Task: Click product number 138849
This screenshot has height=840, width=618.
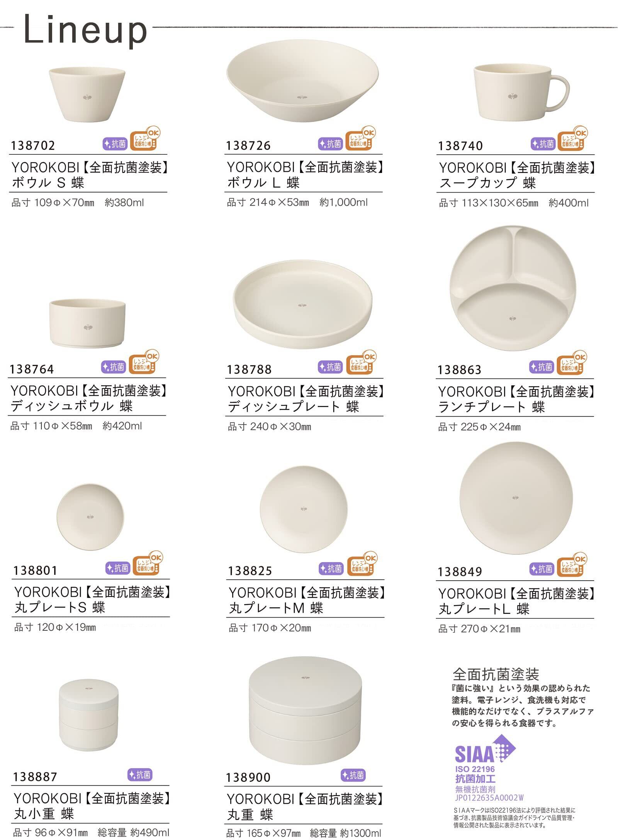Action: point(460,572)
